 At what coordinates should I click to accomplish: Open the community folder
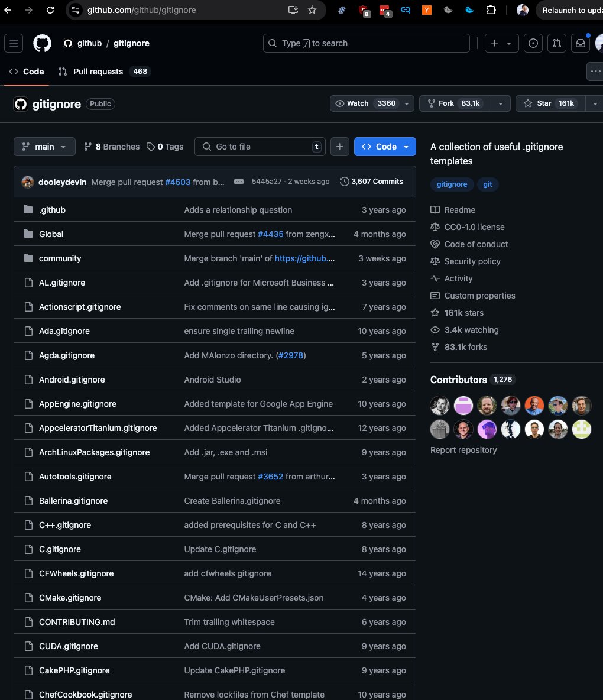(x=60, y=258)
